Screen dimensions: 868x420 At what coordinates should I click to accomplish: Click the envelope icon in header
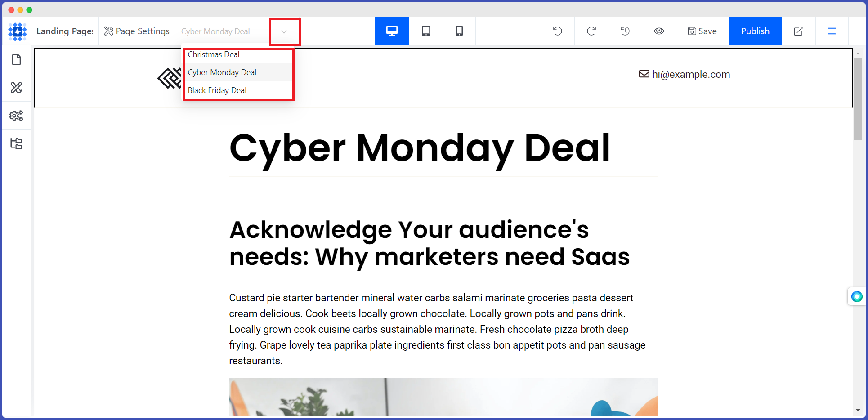(x=644, y=74)
